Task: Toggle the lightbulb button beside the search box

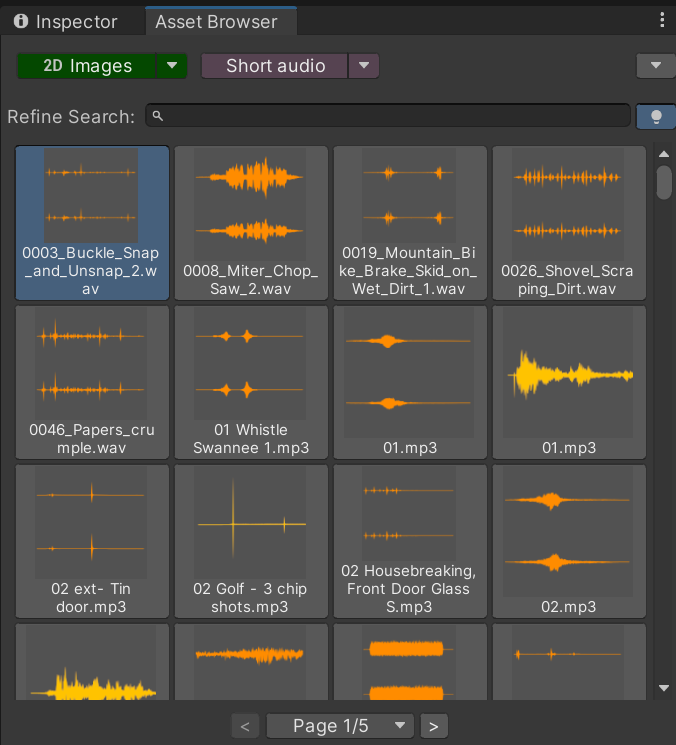Action: (x=656, y=116)
